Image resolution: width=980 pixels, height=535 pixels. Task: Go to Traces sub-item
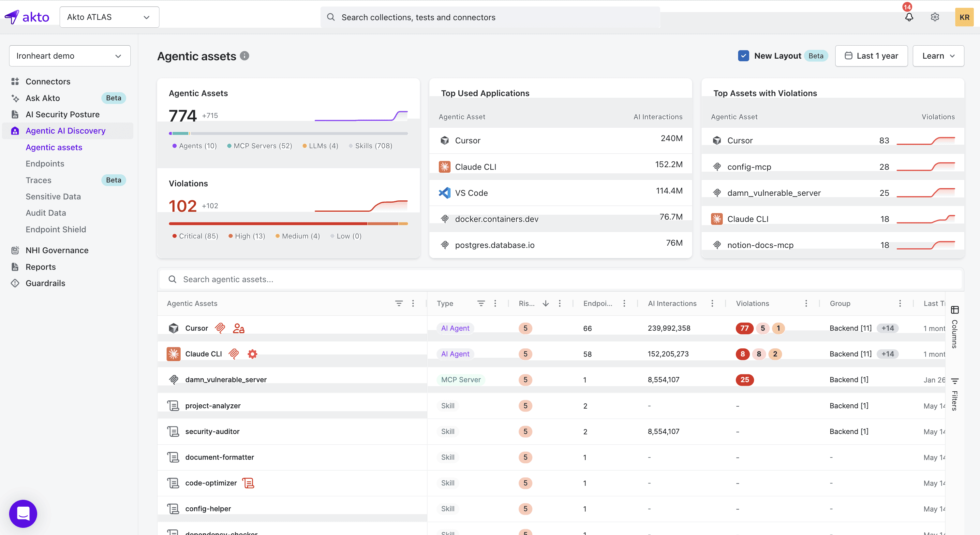38,180
